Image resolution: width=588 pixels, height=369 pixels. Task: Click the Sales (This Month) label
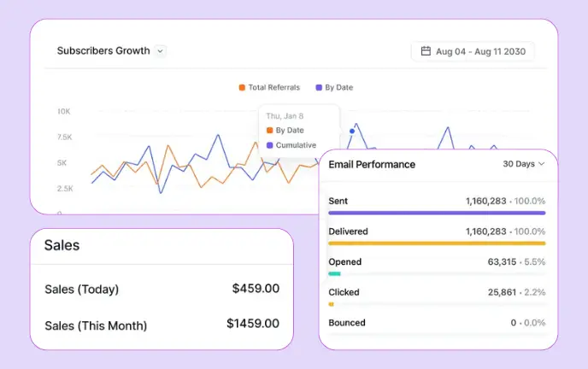[x=96, y=325]
